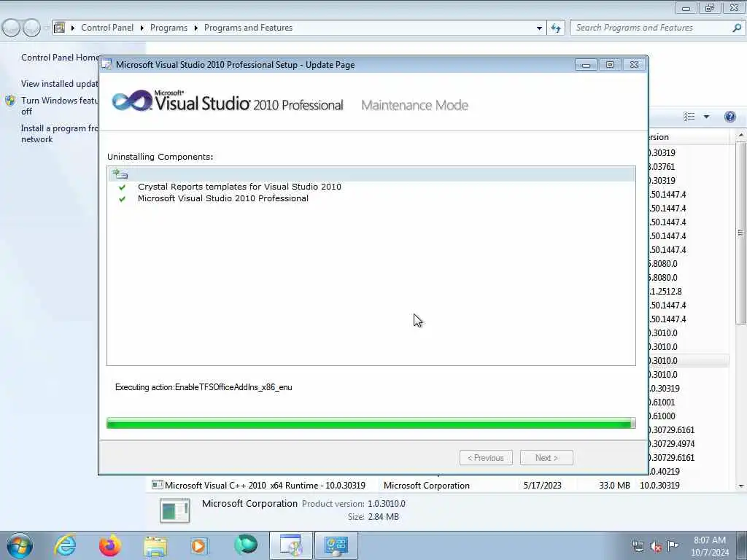Click the Next button in setup
This screenshot has width=747, height=560.
click(x=546, y=458)
